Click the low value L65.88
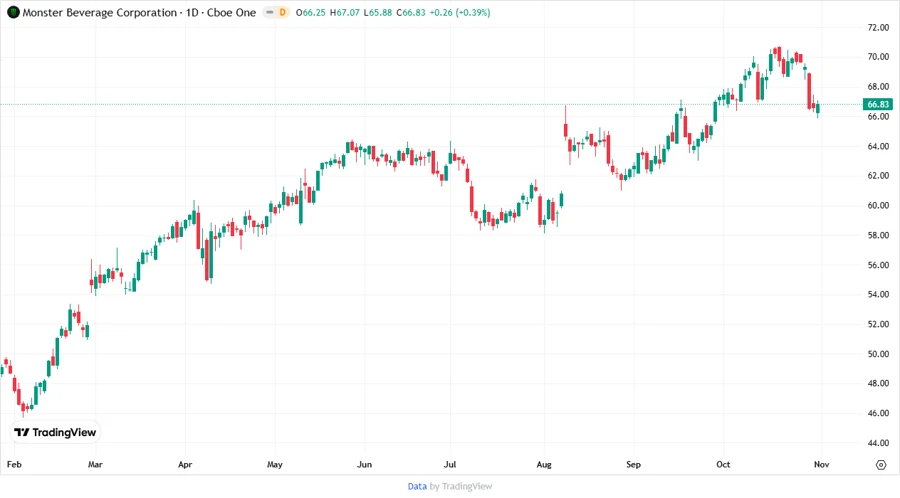 pos(378,12)
